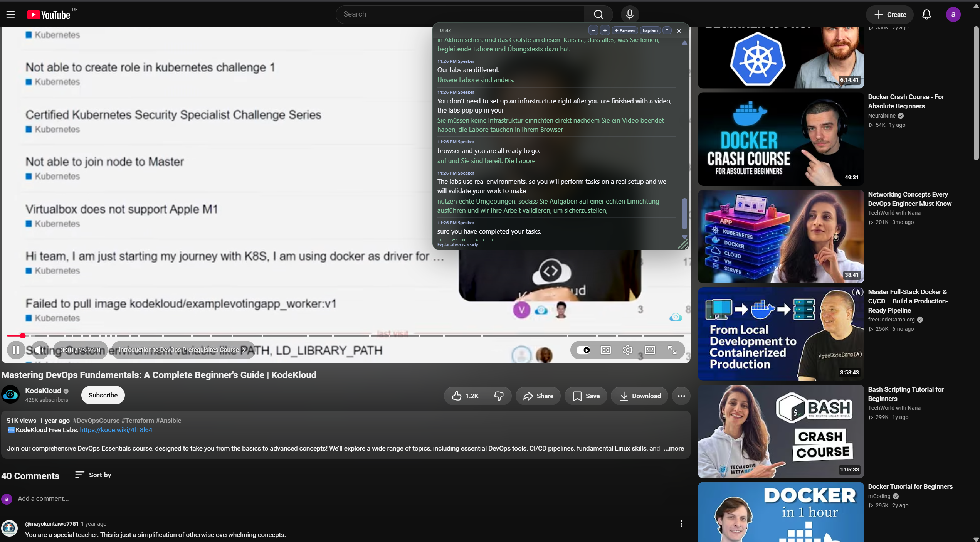Increase overlay font size with plus
Viewport: 980px width, 542px height.
(605, 30)
